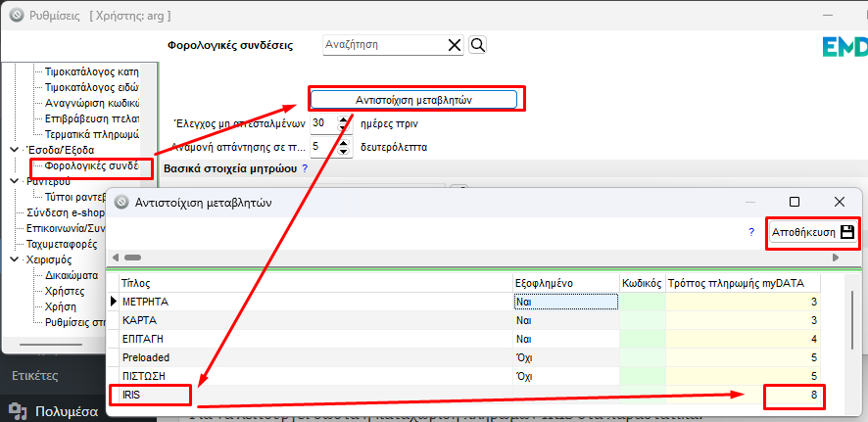Decrease the response wait seconds value
The height and width of the screenshot is (422, 868).
coord(343,151)
